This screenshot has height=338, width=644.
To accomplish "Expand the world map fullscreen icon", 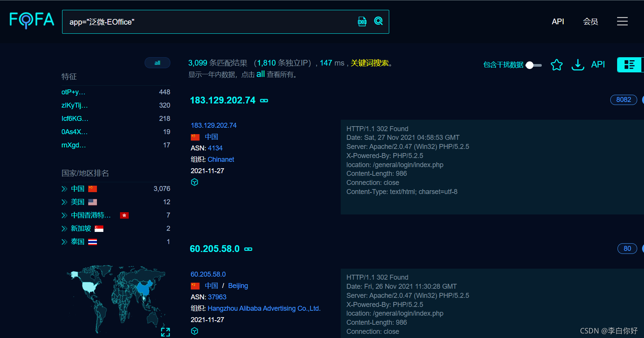I will [x=165, y=332].
